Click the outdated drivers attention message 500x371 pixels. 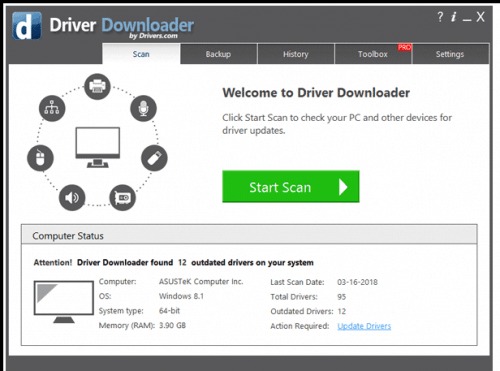point(173,263)
